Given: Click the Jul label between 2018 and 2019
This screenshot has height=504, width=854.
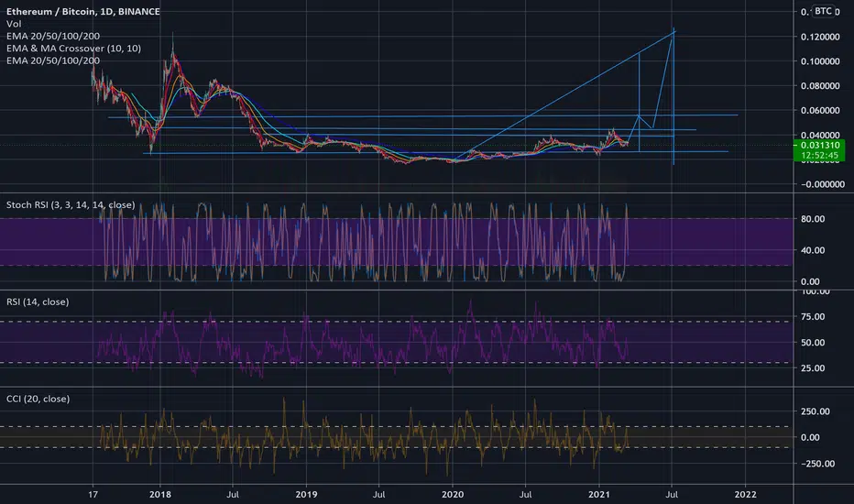Looking at the screenshot, I should [x=233, y=495].
